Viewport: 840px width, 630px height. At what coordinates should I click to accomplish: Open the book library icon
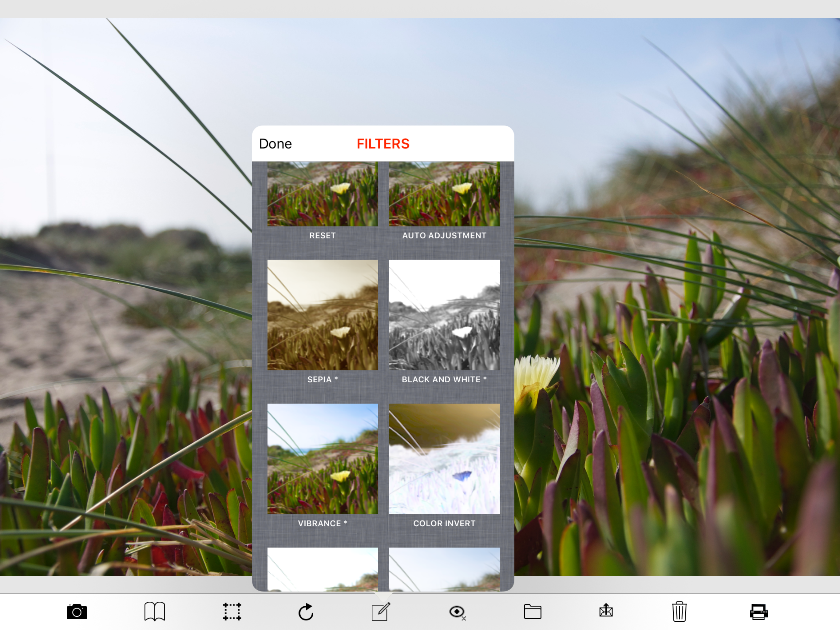coord(155,612)
